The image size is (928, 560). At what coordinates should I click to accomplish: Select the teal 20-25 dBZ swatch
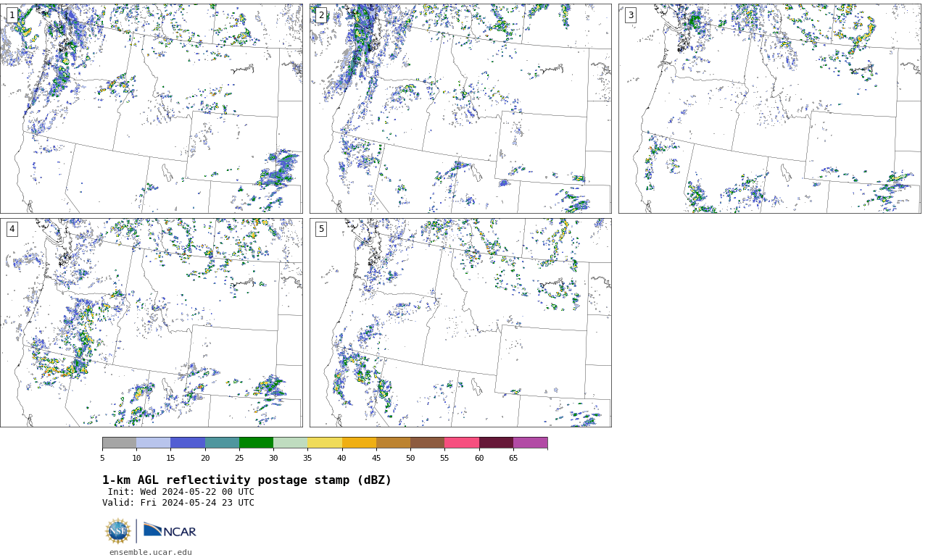(x=222, y=443)
